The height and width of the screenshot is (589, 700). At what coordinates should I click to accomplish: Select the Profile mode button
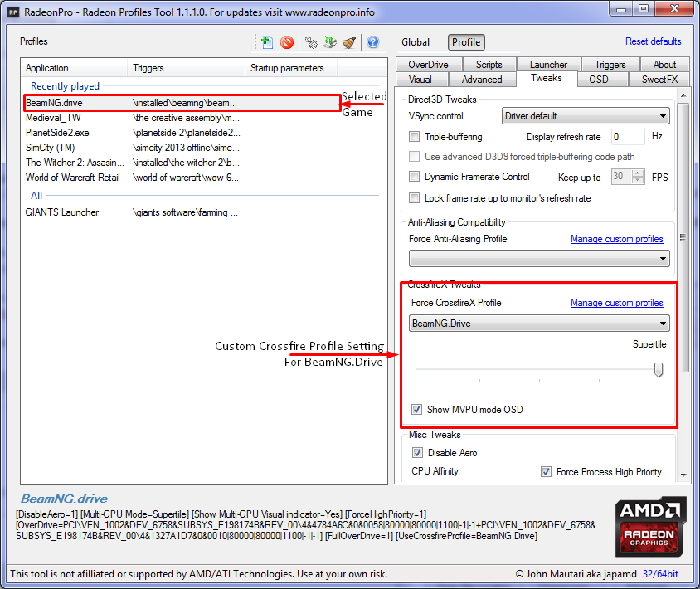pos(466,42)
